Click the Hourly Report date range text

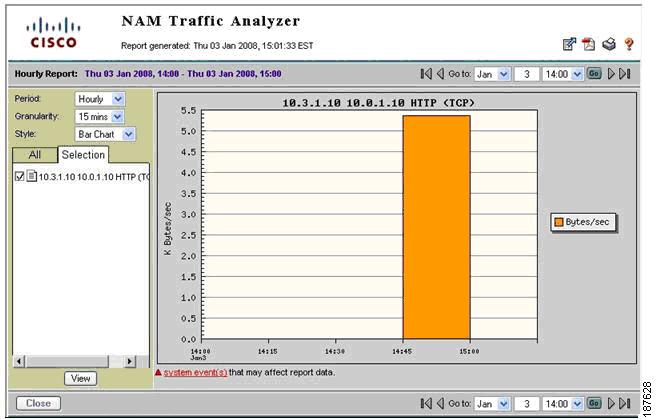pos(183,74)
